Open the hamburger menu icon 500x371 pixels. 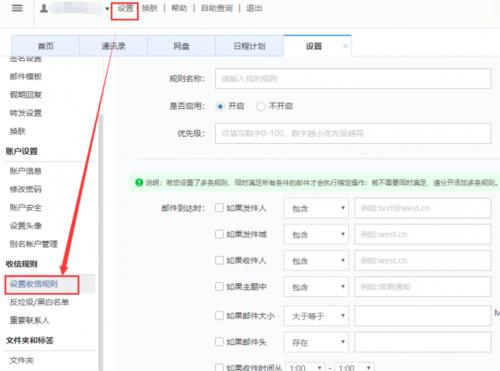tap(17, 8)
